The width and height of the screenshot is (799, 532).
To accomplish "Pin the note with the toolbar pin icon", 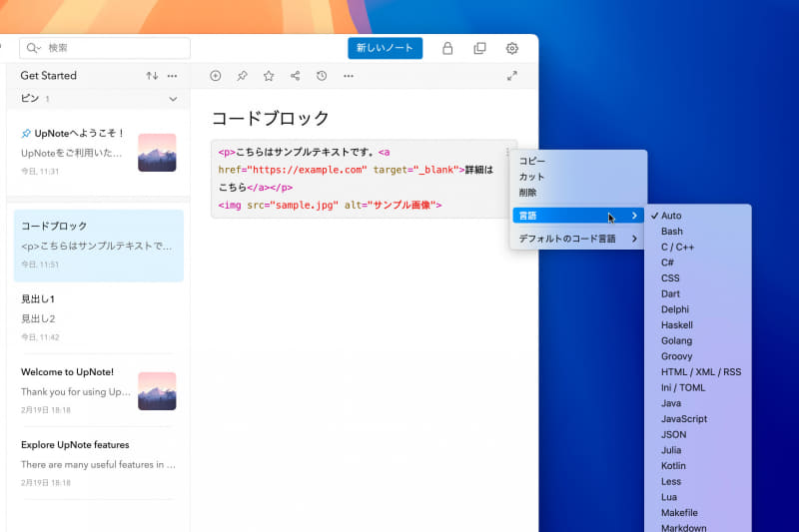I will click(x=242, y=76).
